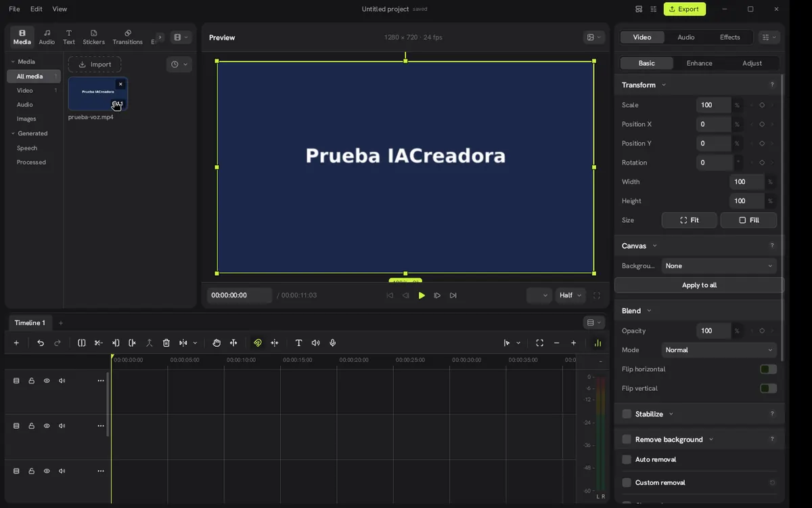
Task: Hide the second track with its eye icon
Action: coord(47,426)
